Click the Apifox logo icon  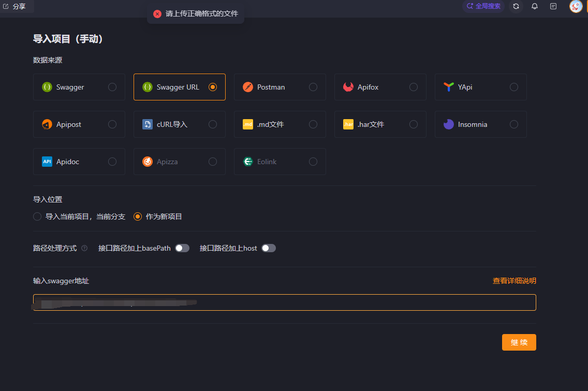(348, 87)
